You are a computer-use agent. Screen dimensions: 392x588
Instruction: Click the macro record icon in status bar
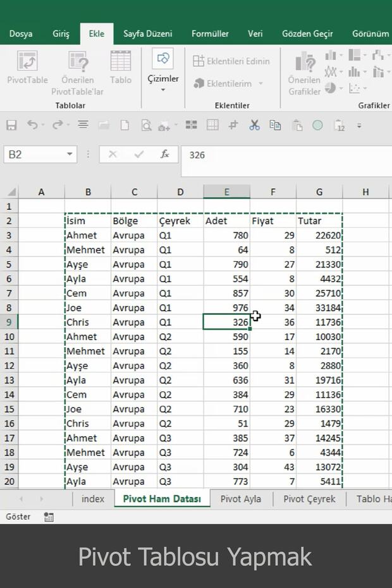pyautogui.click(x=49, y=517)
